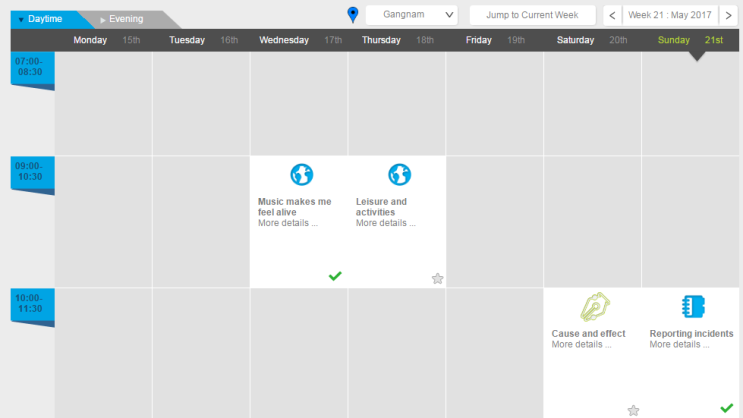Click notebook icon for Reporting incidents
Screen dimensions: 743x418
(693, 306)
